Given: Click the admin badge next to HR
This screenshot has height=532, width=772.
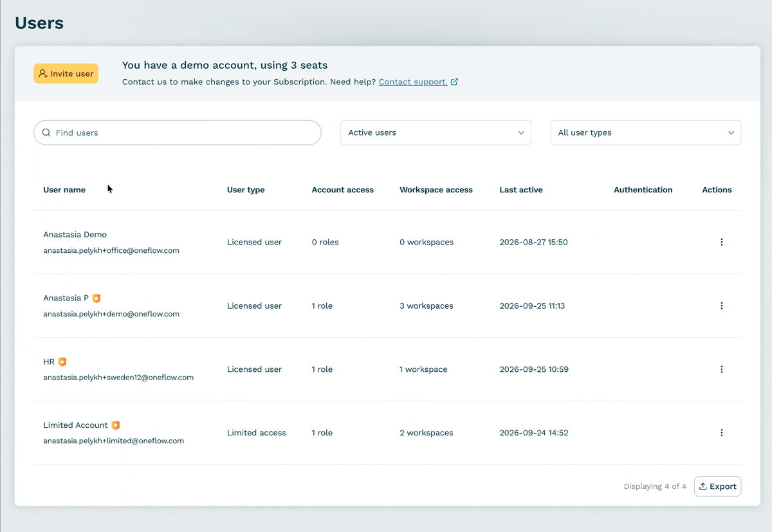Looking at the screenshot, I should click(62, 362).
